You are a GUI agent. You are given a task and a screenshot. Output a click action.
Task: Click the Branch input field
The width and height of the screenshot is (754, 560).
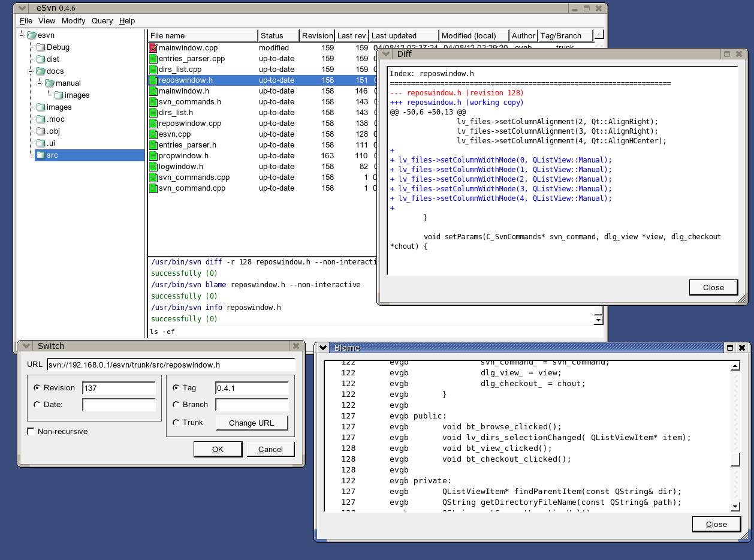point(252,405)
